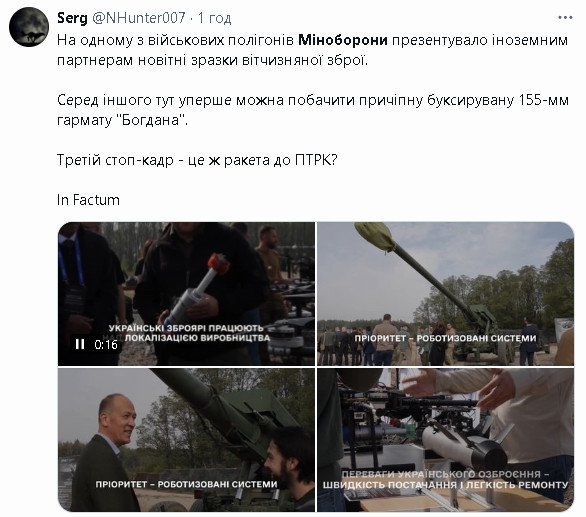Open the bottom-right white rocket image

[x=445, y=440]
